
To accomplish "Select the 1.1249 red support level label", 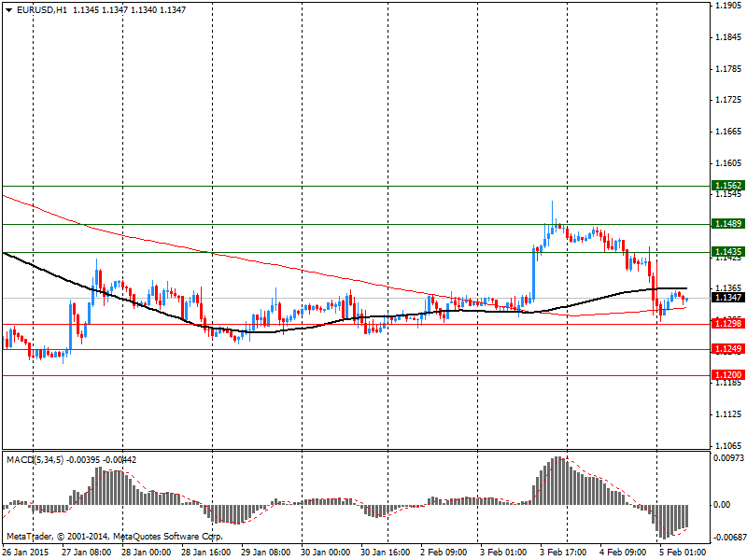I will pyautogui.click(x=728, y=348).
